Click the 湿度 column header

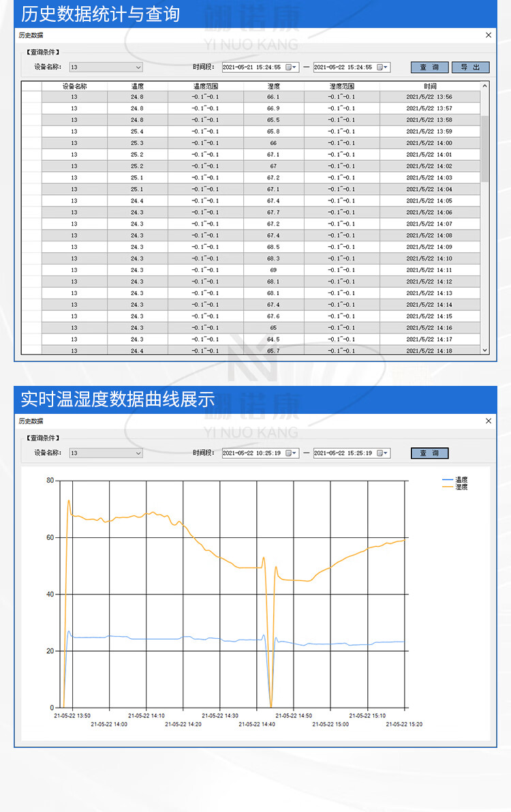(273, 86)
